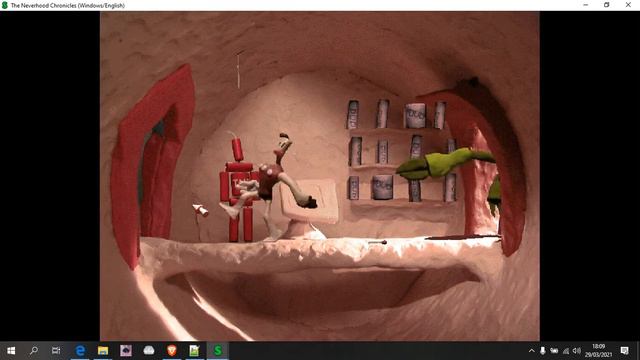Close the Neverhood Chronicles window
The image size is (640, 360).
[628, 5]
